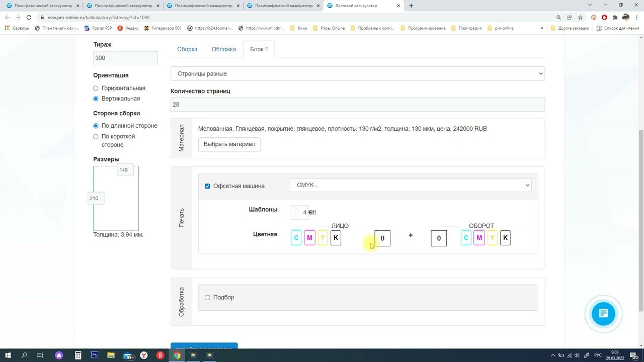Go back to the previous page
This screenshot has height=362, width=644.
click(7, 17)
